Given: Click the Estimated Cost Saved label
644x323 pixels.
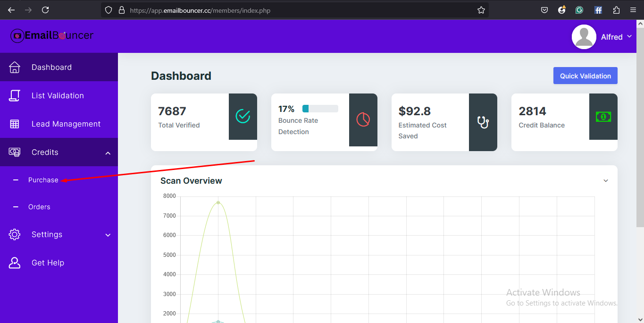Looking at the screenshot, I should pyautogui.click(x=423, y=130).
